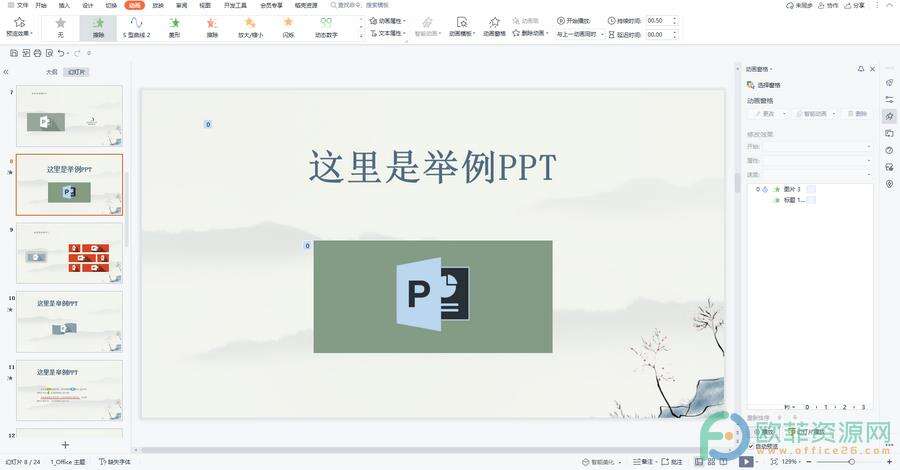900x470 pixels.
Task: Choose the S型曲线 2 motion path effect
Action: (x=136, y=28)
